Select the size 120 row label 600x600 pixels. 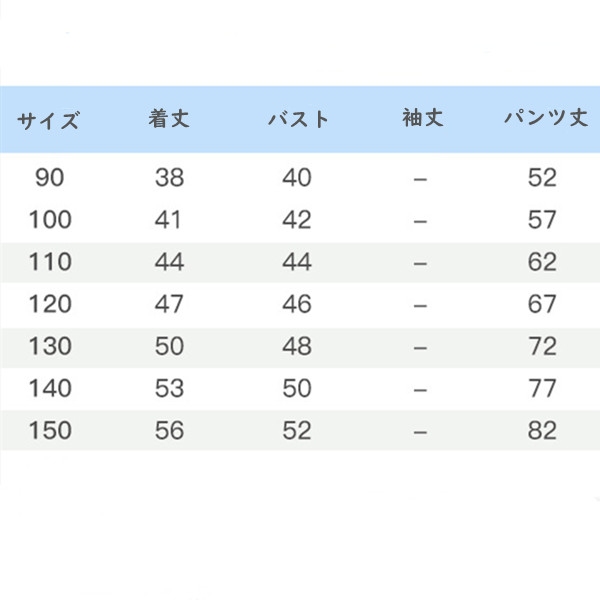click(x=50, y=304)
